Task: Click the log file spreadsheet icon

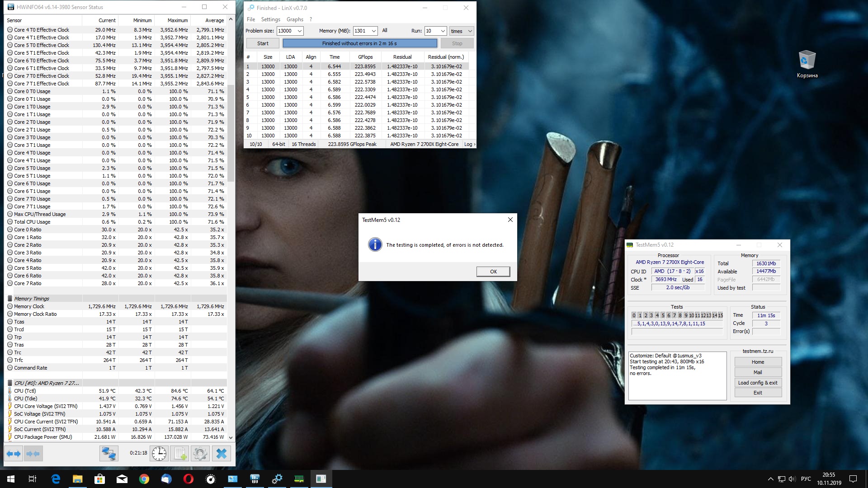Action: pos(180,453)
